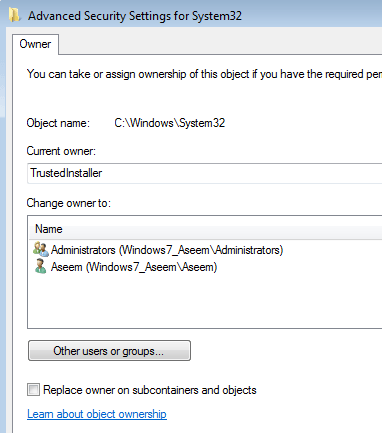Screen dimensions: 382x433
Task: Click the blank tab strip beside the Owner tab
Action: pos(220,42)
